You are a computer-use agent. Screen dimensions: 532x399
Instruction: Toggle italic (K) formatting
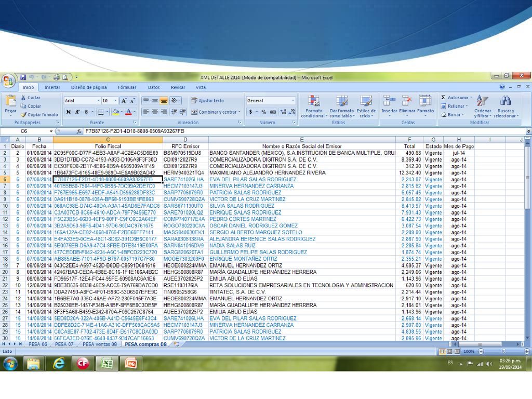77,112
